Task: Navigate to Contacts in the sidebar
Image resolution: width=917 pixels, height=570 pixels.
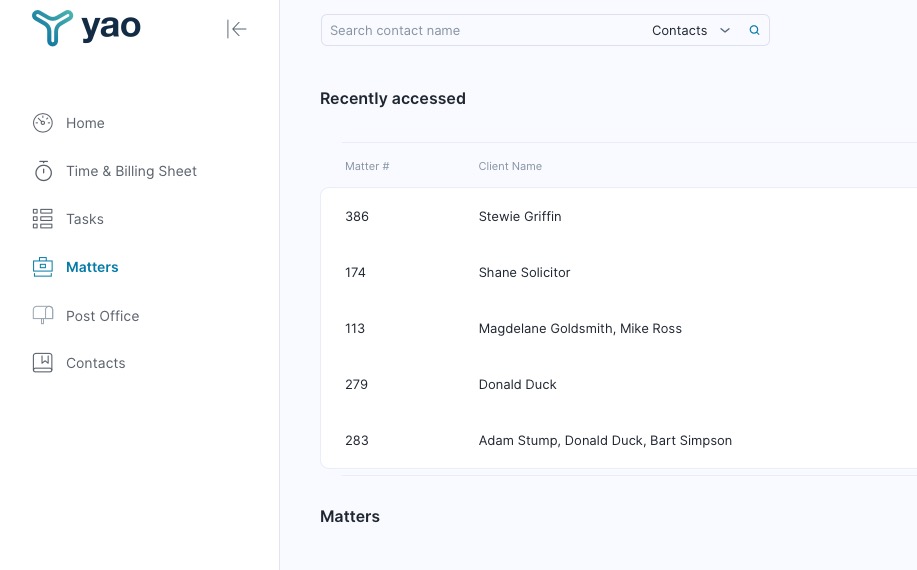Action: click(95, 363)
